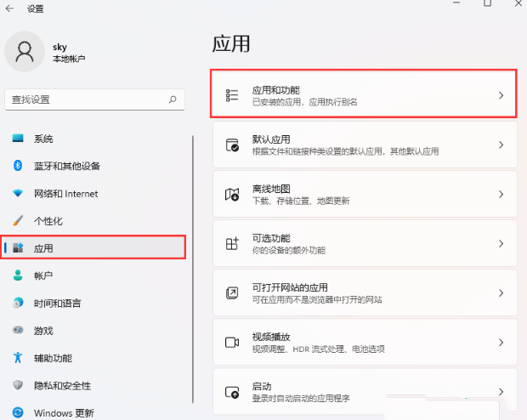Open the 启动 card title

pos(262,386)
